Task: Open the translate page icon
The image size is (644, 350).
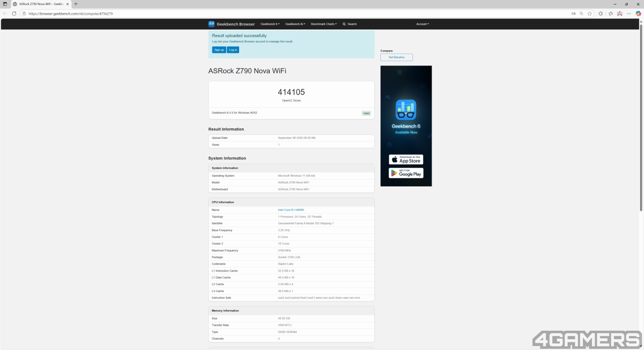Action: pyautogui.click(x=574, y=14)
